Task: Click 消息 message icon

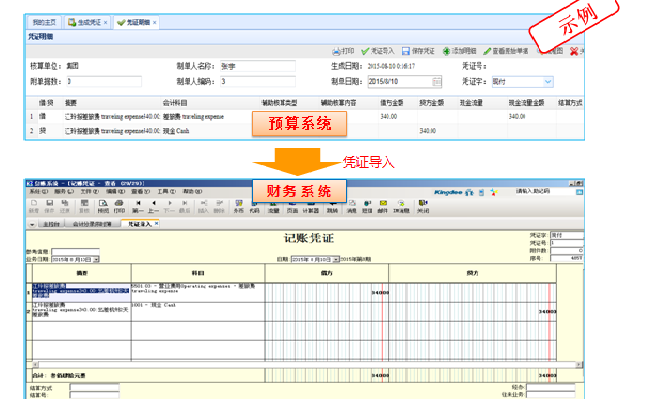Action: pyautogui.click(x=352, y=206)
